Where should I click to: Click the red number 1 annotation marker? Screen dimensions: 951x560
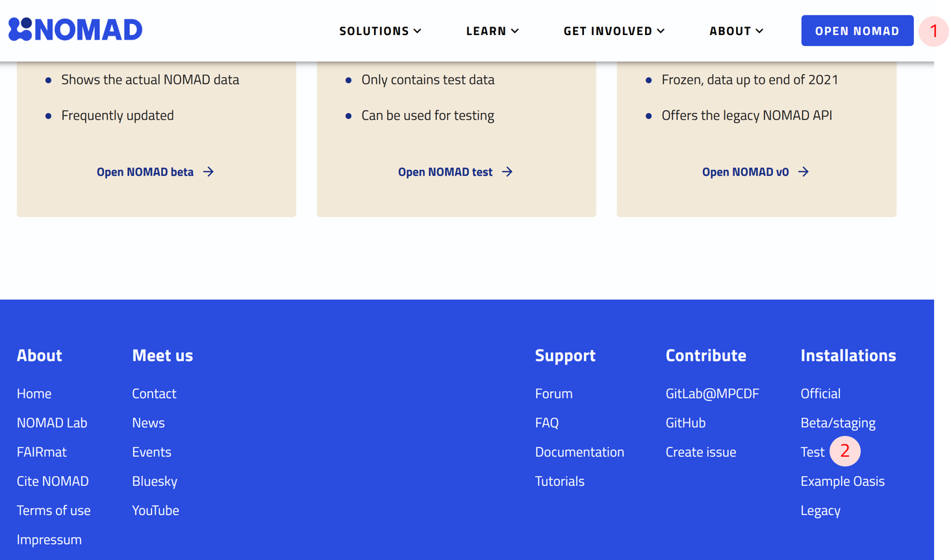[933, 31]
